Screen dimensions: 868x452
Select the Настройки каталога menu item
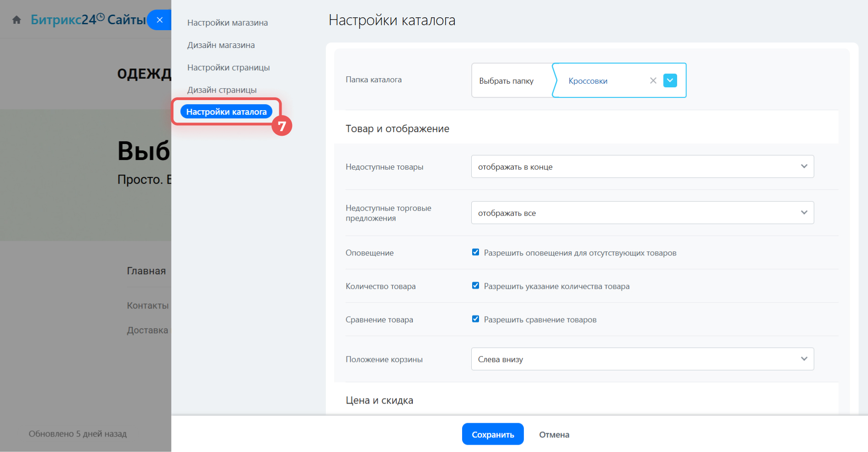click(226, 112)
